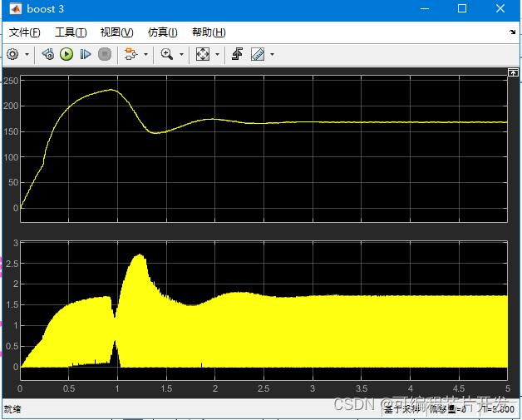Screen dimensions: 522x420
Task: Click the 2.5 label on bottom plot y-axis
Action: pos(12,264)
